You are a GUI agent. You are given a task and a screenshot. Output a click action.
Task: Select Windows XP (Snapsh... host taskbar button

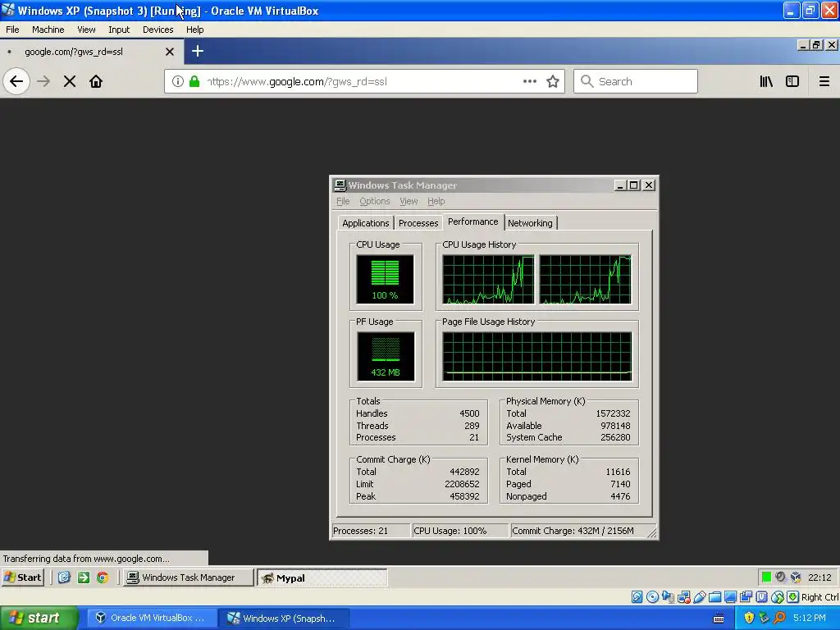coord(284,618)
